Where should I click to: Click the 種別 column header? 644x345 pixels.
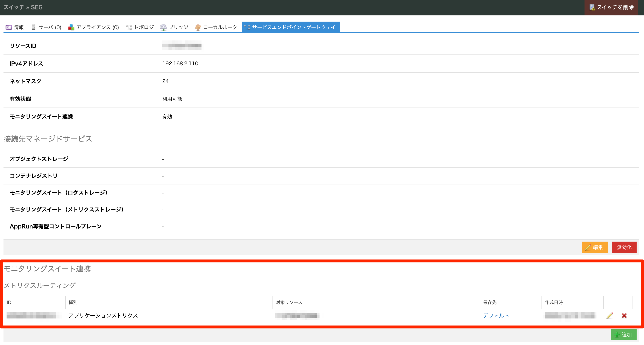click(73, 302)
